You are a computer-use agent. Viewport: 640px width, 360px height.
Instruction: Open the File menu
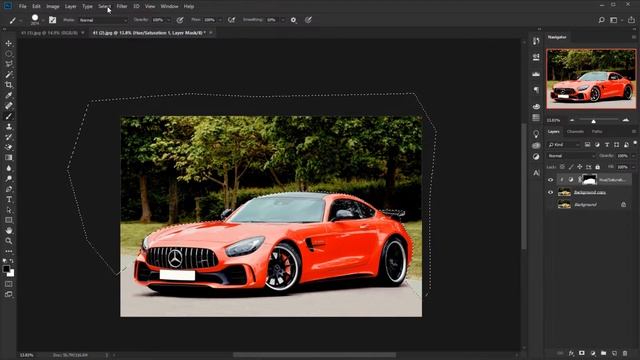tap(22, 7)
